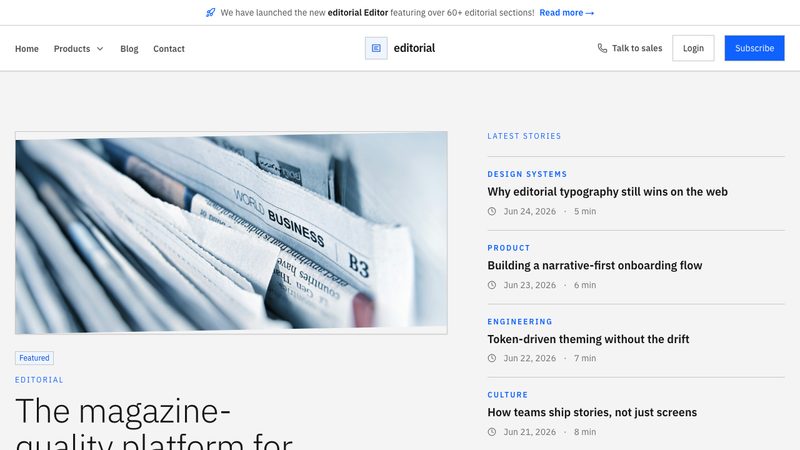Click the Login button

(x=693, y=48)
